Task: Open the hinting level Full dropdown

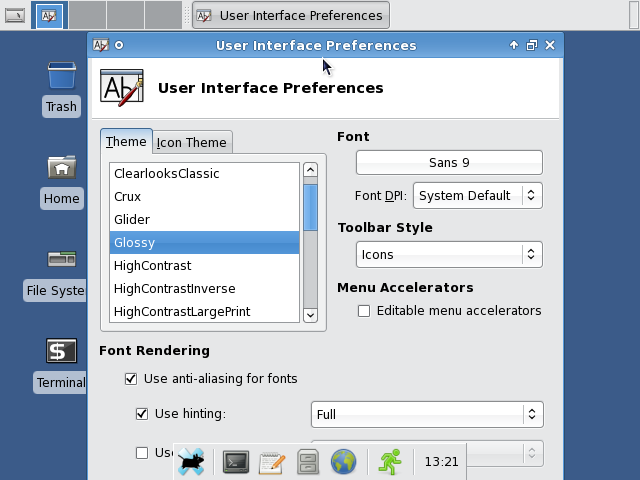Action: (427, 414)
